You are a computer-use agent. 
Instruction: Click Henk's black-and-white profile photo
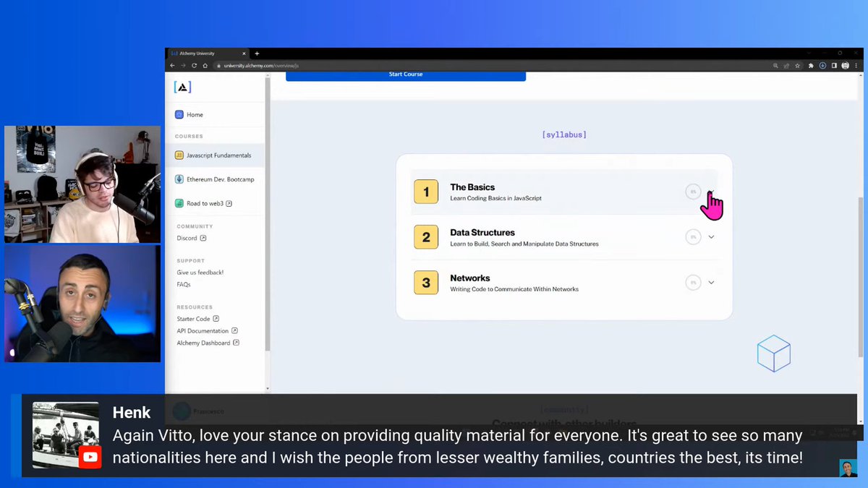[x=66, y=435]
